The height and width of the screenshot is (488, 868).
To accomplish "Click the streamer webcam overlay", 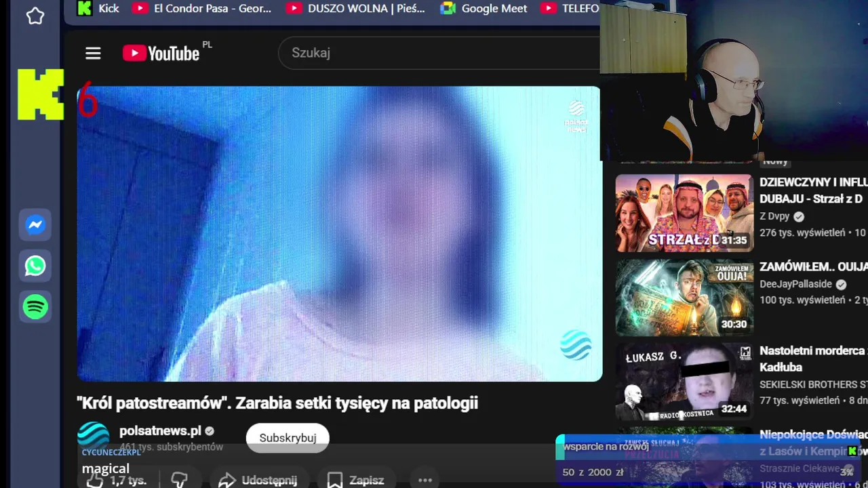I will click(734, 80).
